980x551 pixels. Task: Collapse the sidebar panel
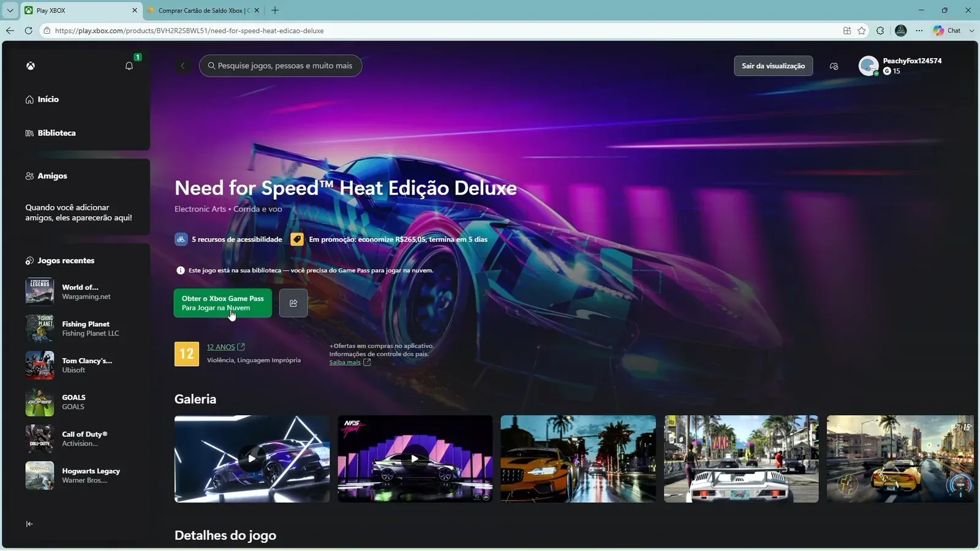click(x=29, y=524)
